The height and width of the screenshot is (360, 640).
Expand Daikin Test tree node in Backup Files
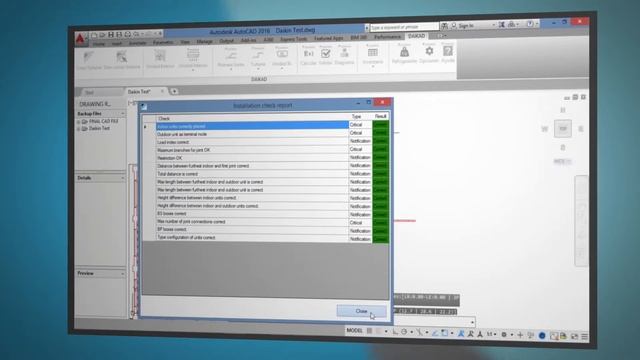[x=78, y=129]
